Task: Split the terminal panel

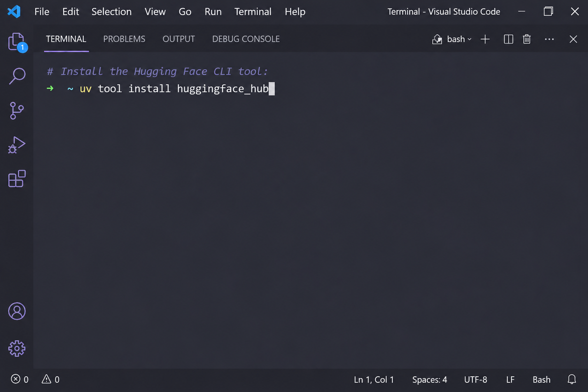Action: point(509,39)
